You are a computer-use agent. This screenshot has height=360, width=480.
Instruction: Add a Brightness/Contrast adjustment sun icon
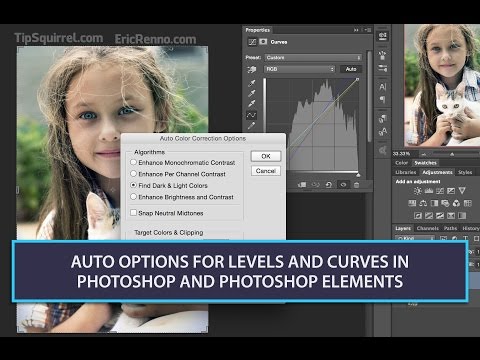(418, 191)
